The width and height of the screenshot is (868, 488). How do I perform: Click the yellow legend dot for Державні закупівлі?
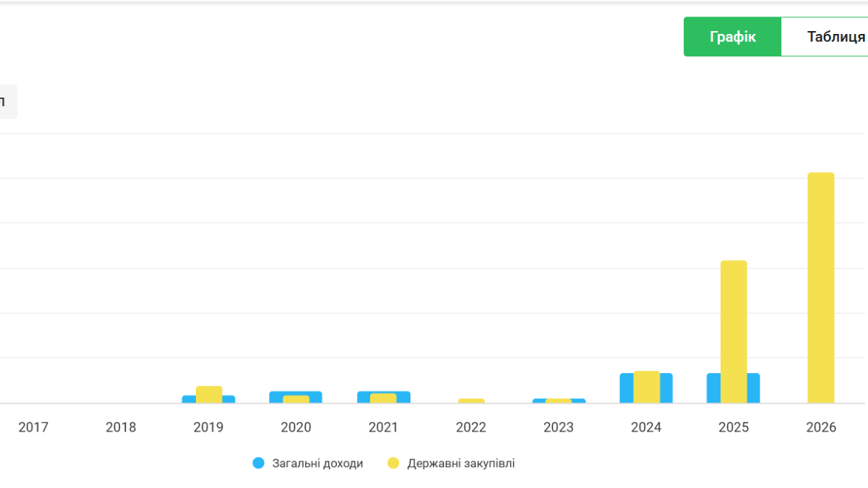click(393, 463)
